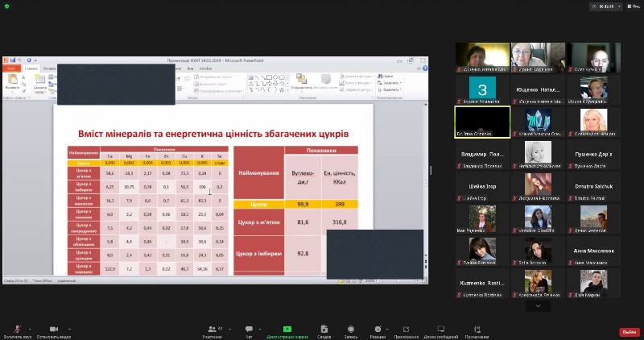Click the Quick Styles icon in ribbon

tap(326, 79)
